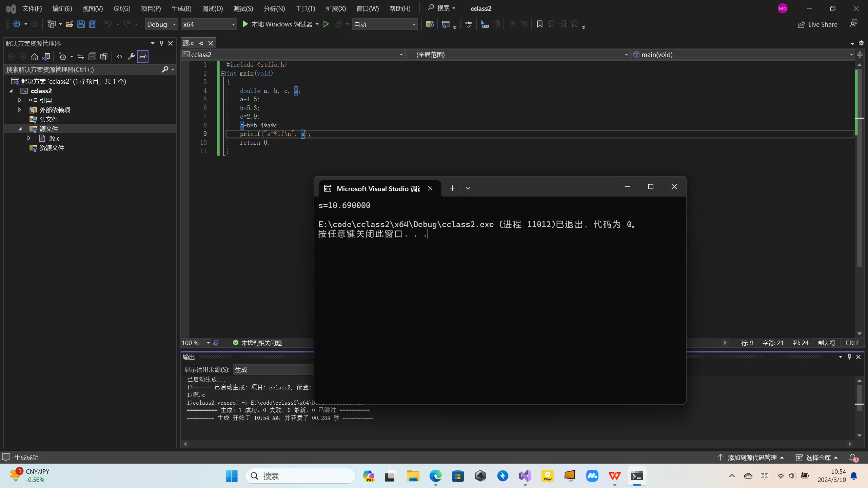Open the (全局范围) scope dropdown
The width and height of the screenshot is (868, 488).
[x=518, y=55]
